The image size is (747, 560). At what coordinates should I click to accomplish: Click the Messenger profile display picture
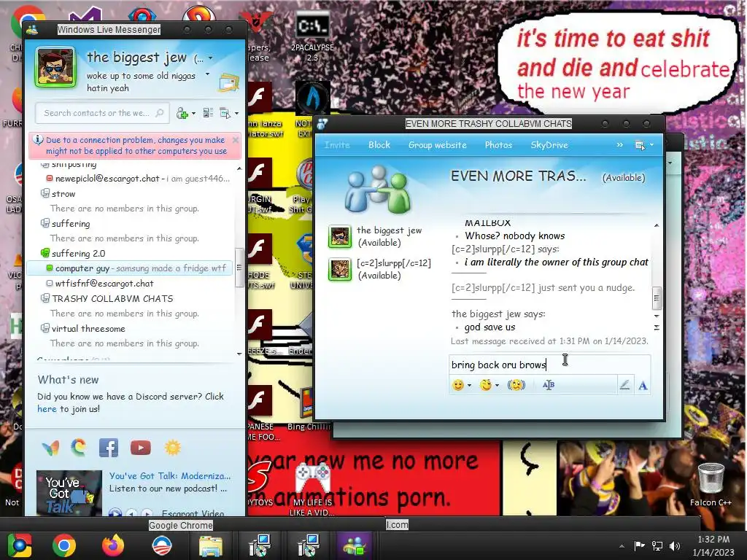(x=55, y=67)
